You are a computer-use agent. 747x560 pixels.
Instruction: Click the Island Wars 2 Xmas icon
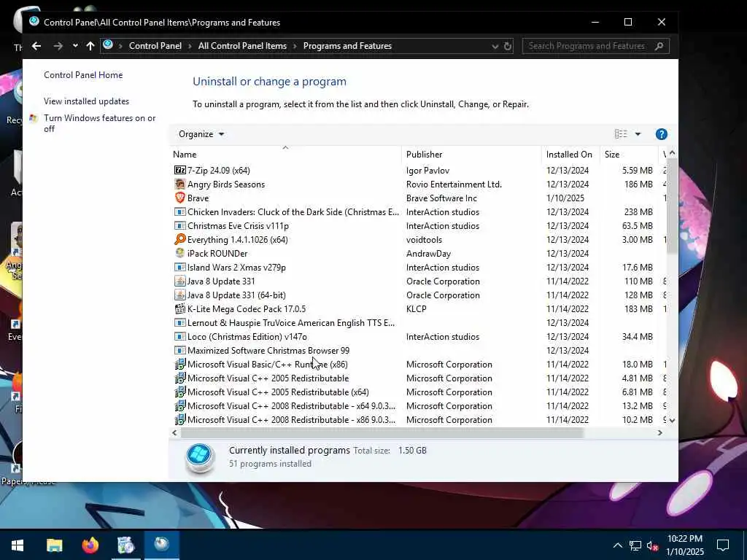tap(179, 267)
